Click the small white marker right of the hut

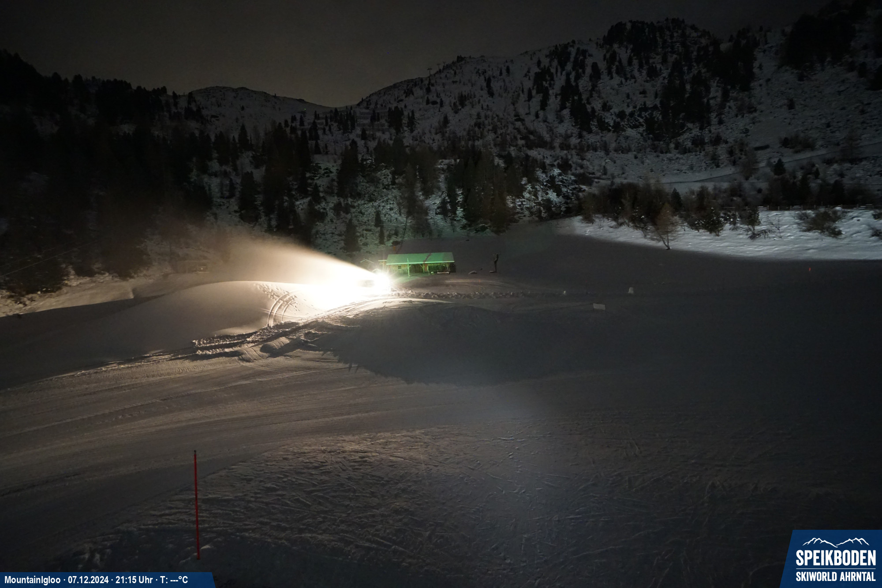point(631,290)
